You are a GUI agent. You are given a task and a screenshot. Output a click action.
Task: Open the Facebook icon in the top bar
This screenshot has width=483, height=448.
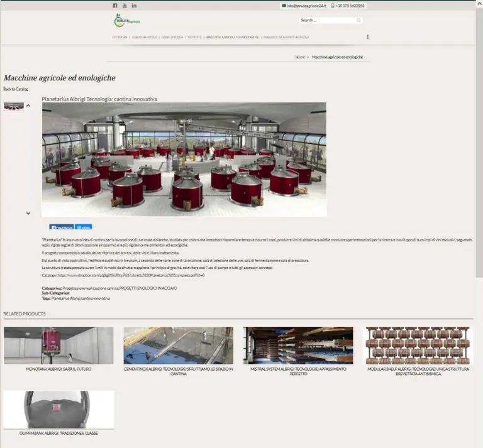[x=115, y=6]
